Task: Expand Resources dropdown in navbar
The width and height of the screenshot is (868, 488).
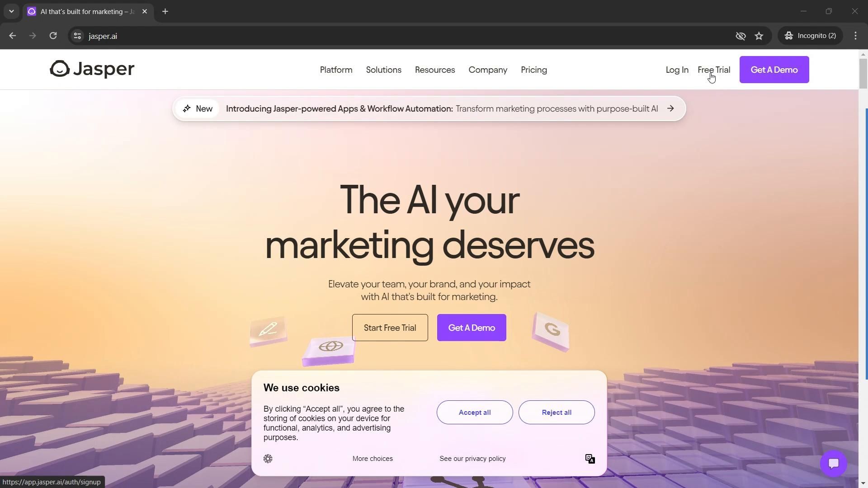Action: pyautogui.click(x=434, y=70)
